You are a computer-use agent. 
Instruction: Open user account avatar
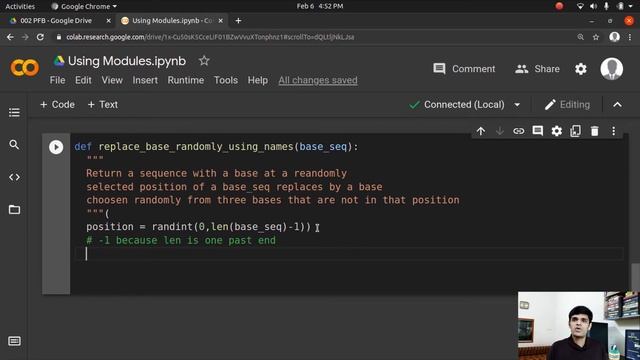(x=611, y=69)
